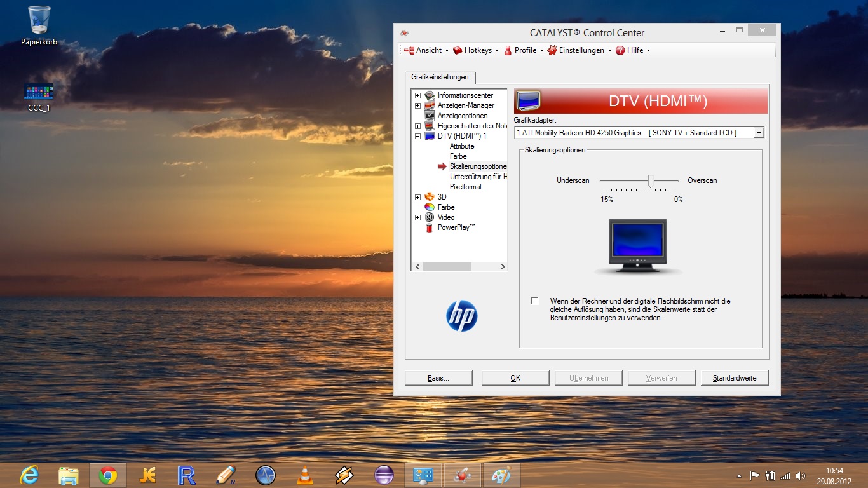868x488 pixels.
Task: Expand the Video tree node
Action: pyautogui.click(x=417, y=217)
